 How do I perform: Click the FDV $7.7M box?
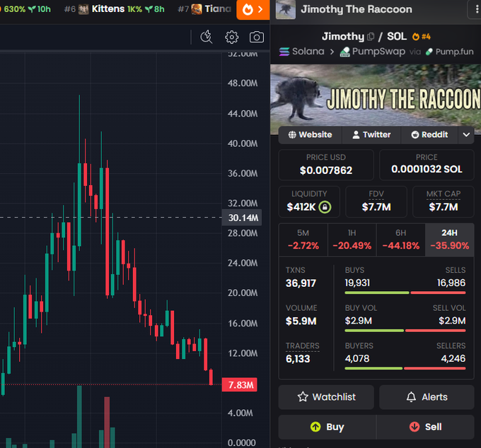(x=376, y=201)
